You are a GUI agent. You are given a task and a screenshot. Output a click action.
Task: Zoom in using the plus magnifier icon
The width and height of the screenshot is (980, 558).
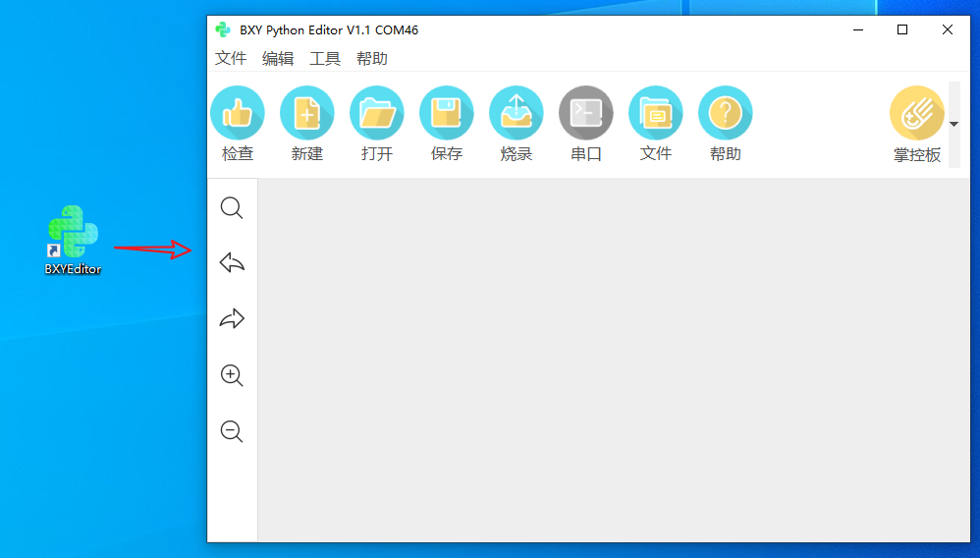(232, 375)
